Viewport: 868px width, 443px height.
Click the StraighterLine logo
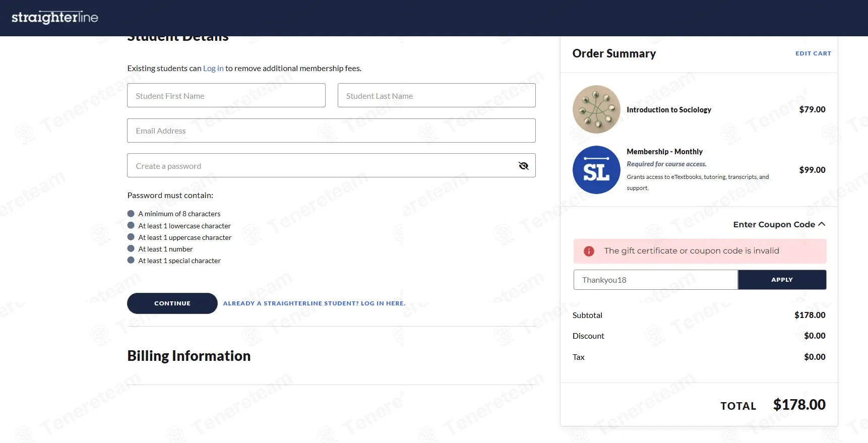55,18
